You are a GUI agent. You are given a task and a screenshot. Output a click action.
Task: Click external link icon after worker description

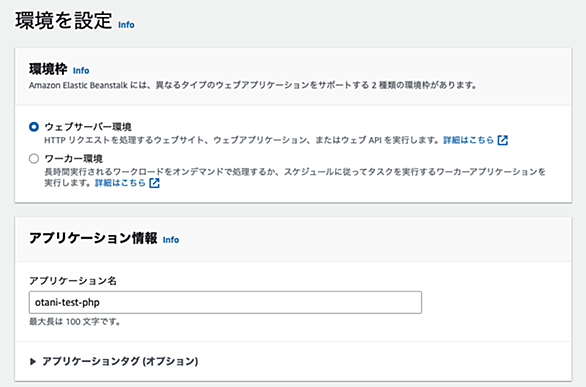pyautogui.click(x=154, y=183)
